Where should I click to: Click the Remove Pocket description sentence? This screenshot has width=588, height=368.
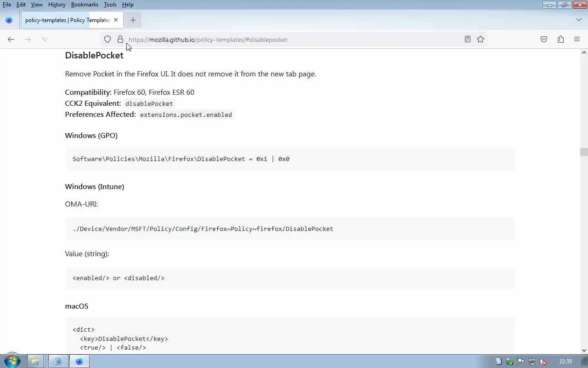coord(191,74)
